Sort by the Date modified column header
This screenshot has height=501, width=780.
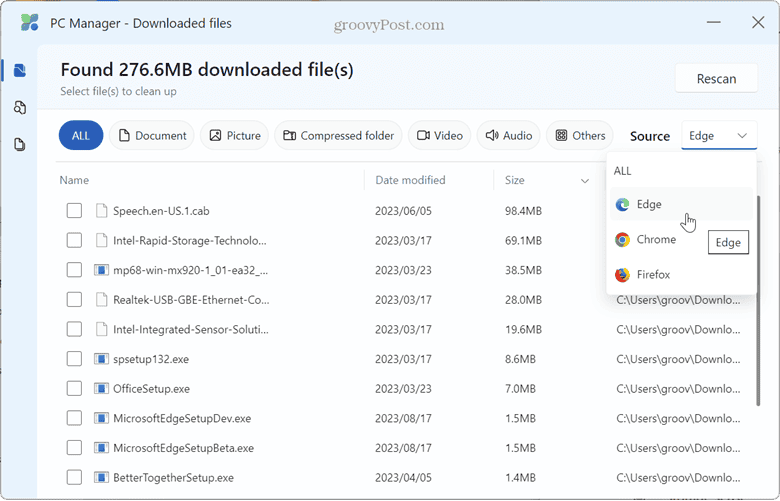tap(410, 180)
